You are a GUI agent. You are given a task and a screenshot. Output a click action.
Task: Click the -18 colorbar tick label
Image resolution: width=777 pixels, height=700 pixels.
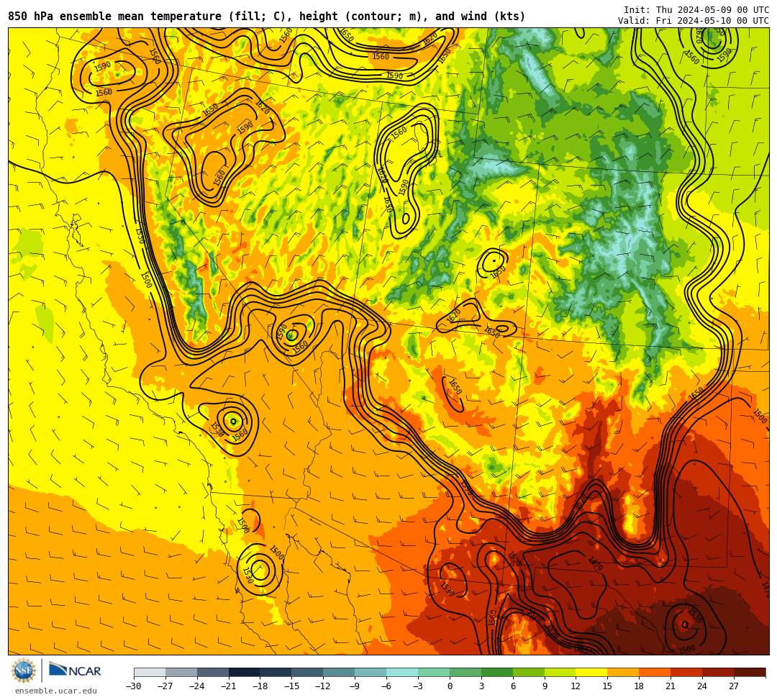click(260, 686)
